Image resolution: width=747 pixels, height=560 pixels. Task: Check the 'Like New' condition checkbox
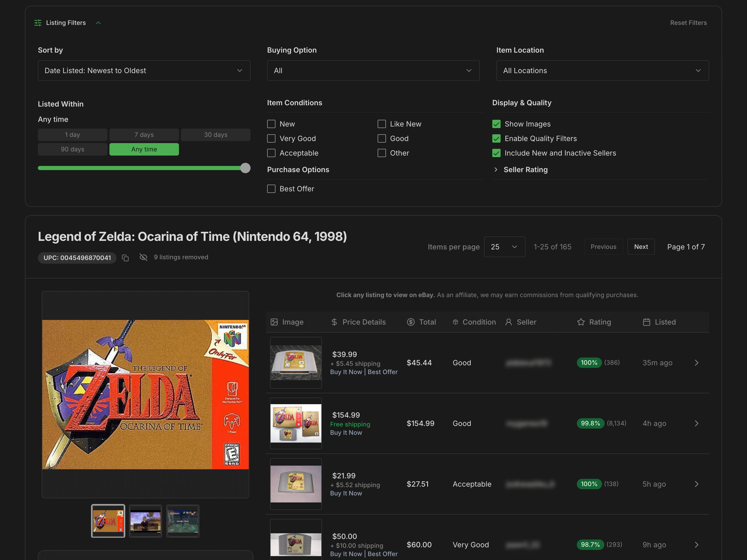(382, 124)
